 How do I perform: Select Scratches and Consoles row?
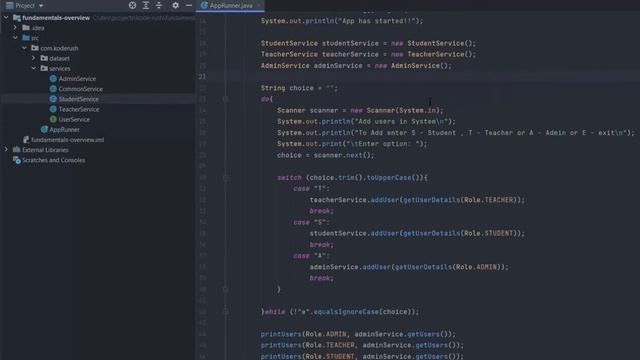pos(98,160)
